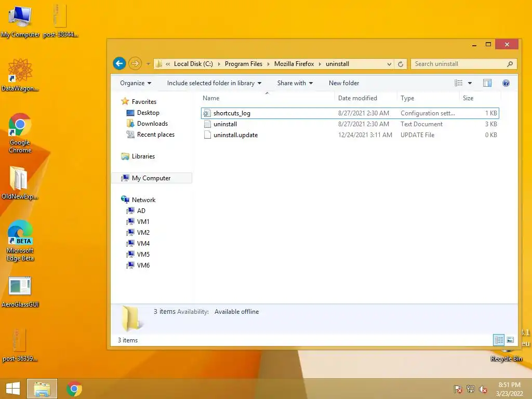Expand the arrow after Mozilla Firefox breadcrumb
This screenshot has width=532, height=399.
pyautogui.click(x=320, y=64)
